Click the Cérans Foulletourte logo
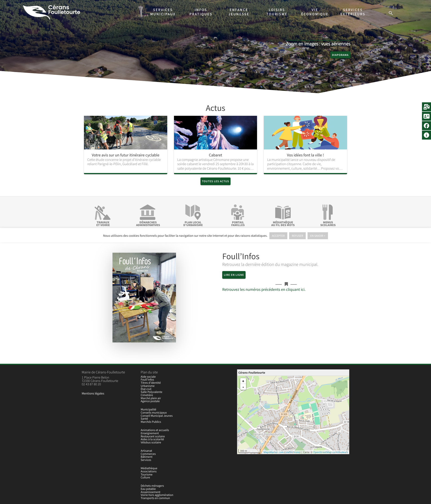The height and width of the screenshot is (504, 431). point(52,12)
